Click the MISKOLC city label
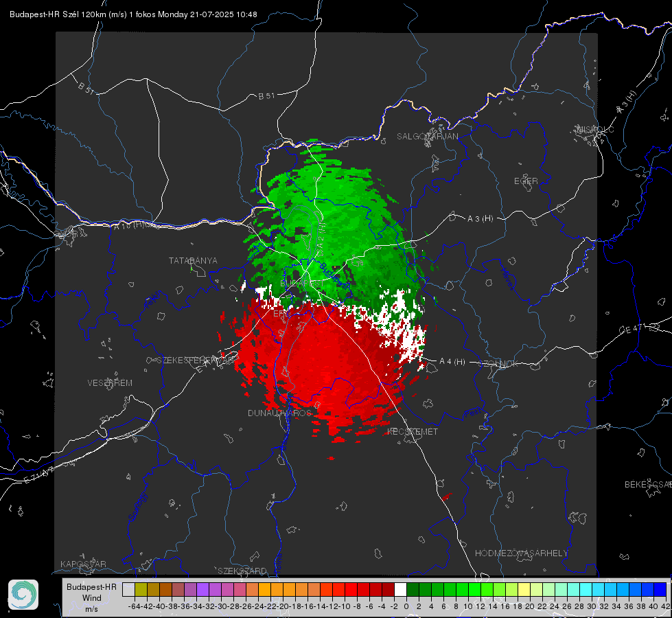The image size is (672, 618). point(595,129)
